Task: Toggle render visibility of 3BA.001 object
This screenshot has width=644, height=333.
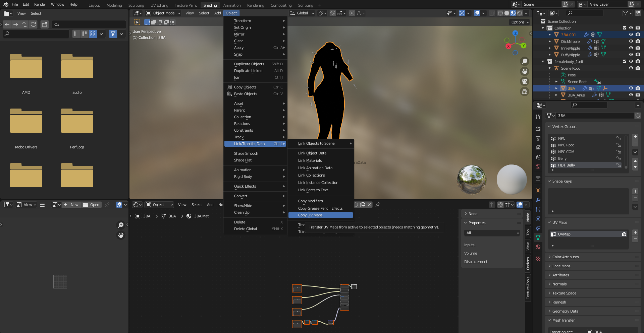Action: [x=638, y=35]
